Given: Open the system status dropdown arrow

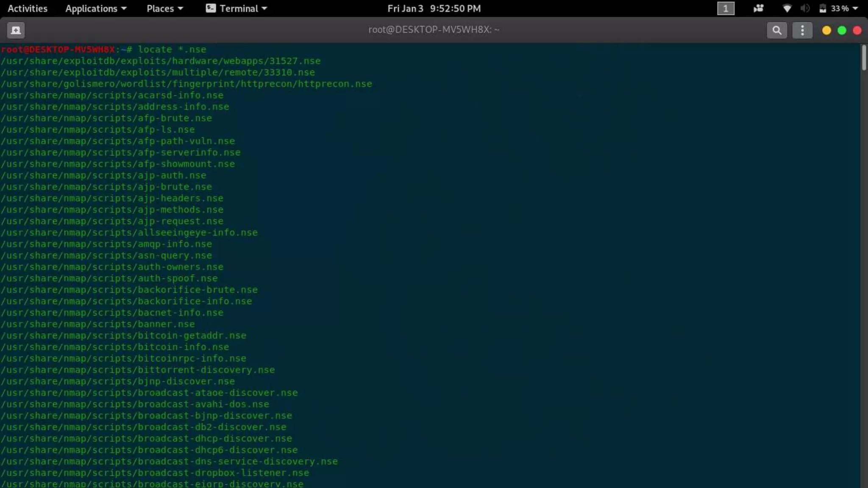Looking at the screenshot, I should (x=855, y=8).
